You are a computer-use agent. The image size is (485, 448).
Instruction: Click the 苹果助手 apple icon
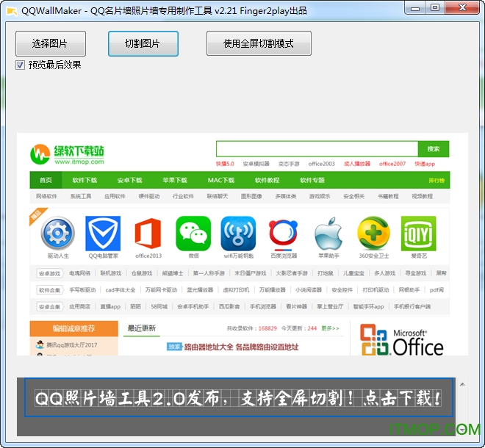pyautogui.click(x=328, y=233)
